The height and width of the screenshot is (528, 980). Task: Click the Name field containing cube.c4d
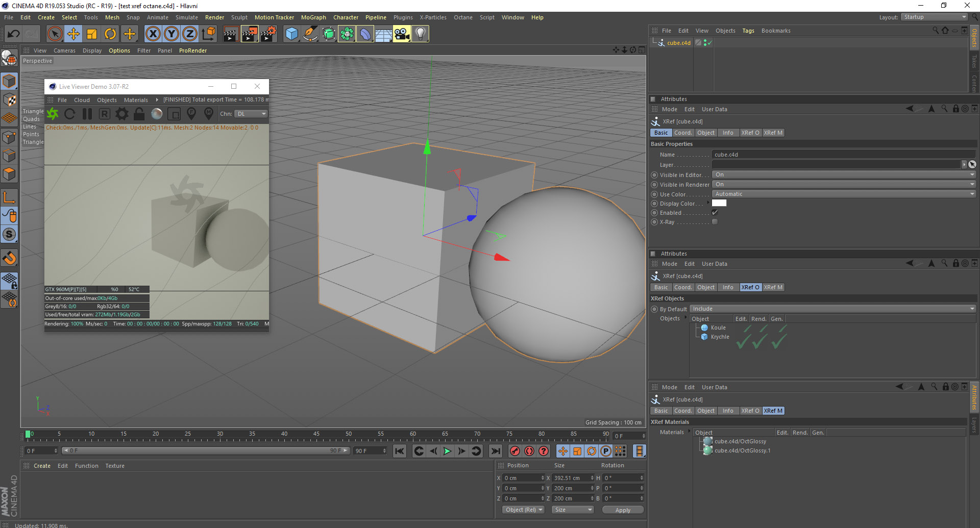(x=844, y=155)
